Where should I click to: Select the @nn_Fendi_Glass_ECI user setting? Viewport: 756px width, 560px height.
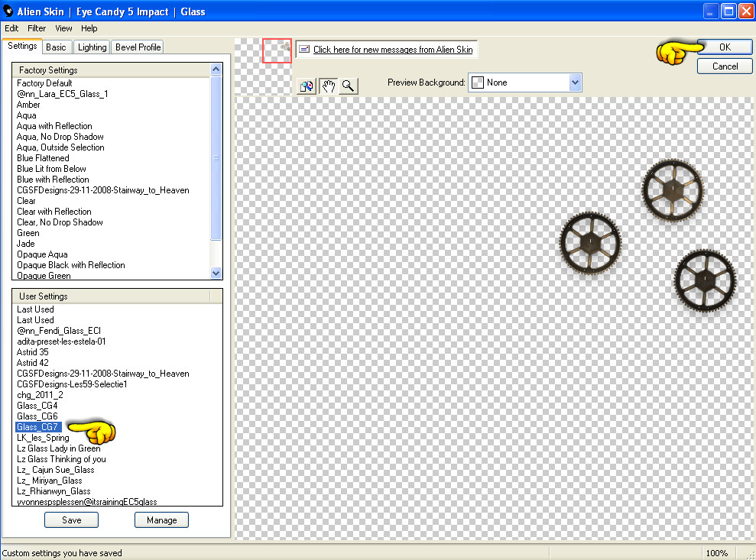[x=59, y=331]
